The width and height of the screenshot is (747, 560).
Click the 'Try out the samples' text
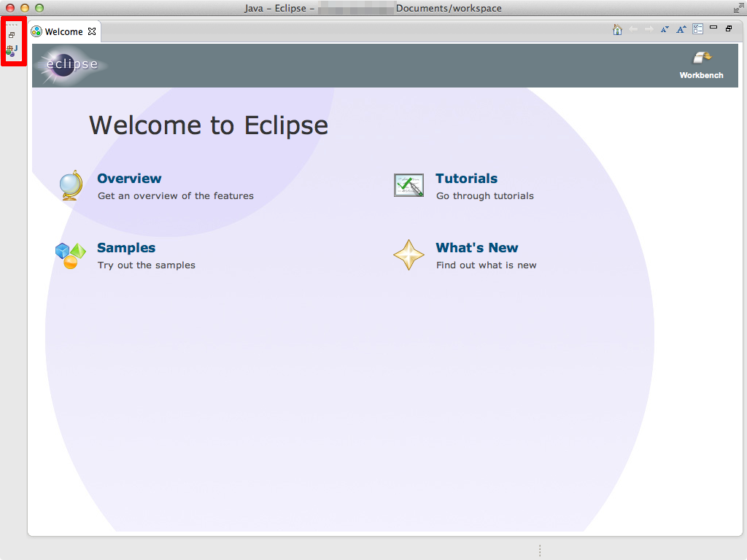[x=146, y=265]
